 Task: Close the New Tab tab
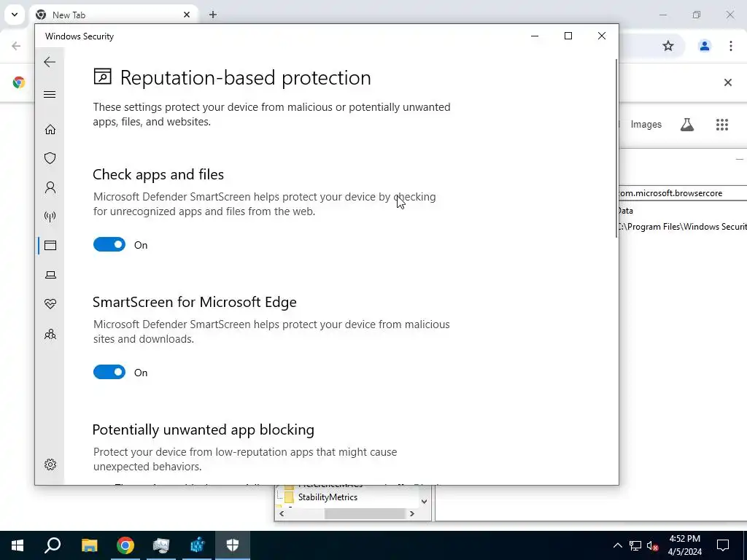[187, 15]
